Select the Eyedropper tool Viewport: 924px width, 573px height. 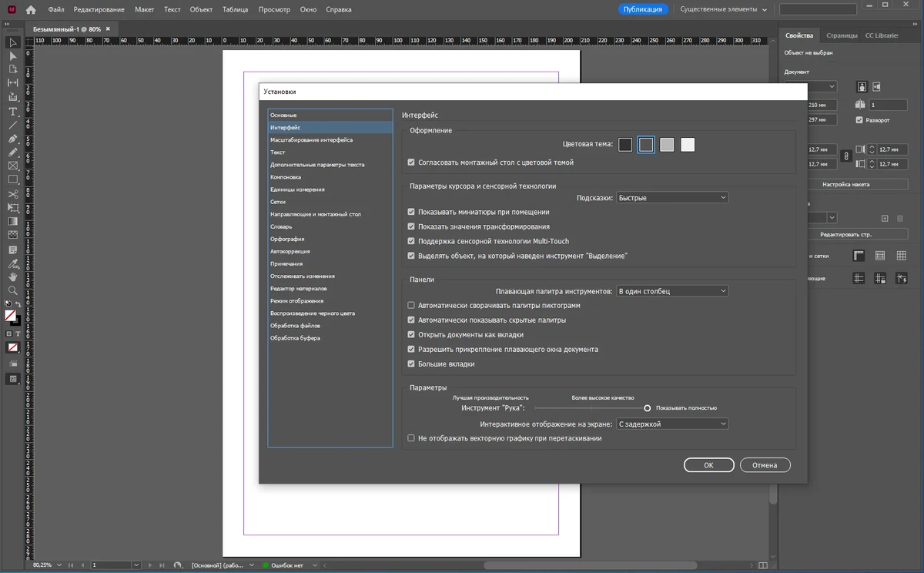[x=13, y=263]
